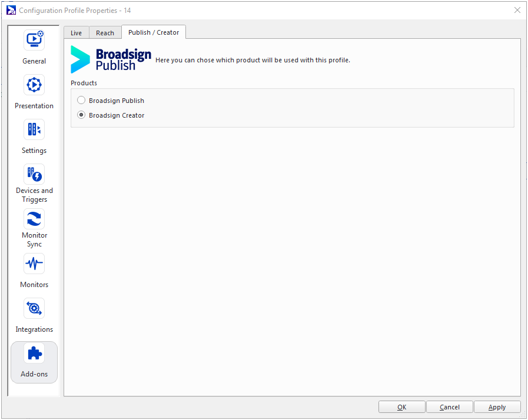Click the 'Here you can chose which product' description
This screenshot has width=528, height=420.
(253, 60)
